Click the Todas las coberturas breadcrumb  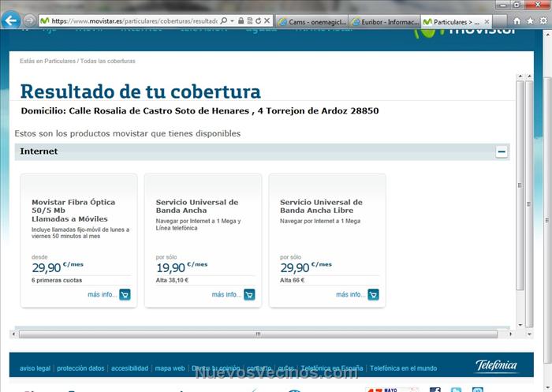pos(108,61)
